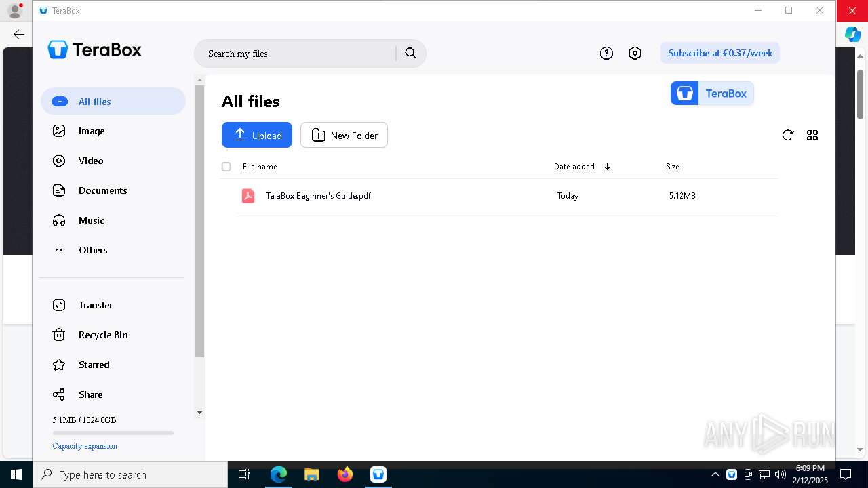Click the storage usage bar
868x488 pixels.
coord(113,432)
